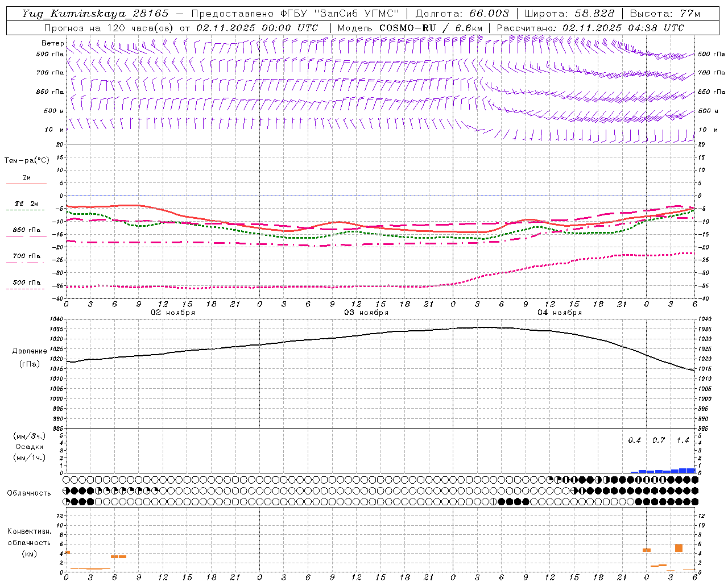Click the "(км)" unit under convective cloudiness
Viewport: 728px width, 582px height.
point(29,554)
